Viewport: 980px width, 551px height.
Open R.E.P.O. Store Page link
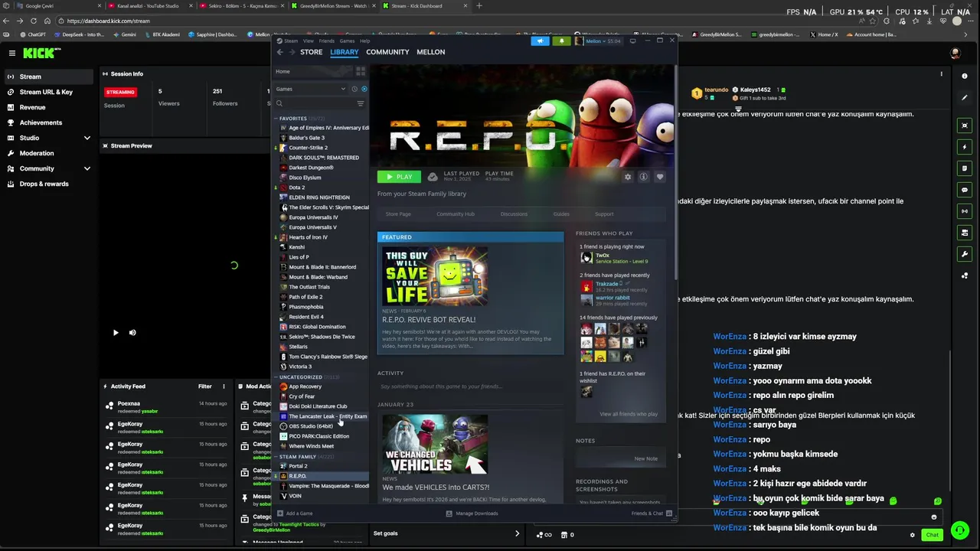[x=398, y=214]
